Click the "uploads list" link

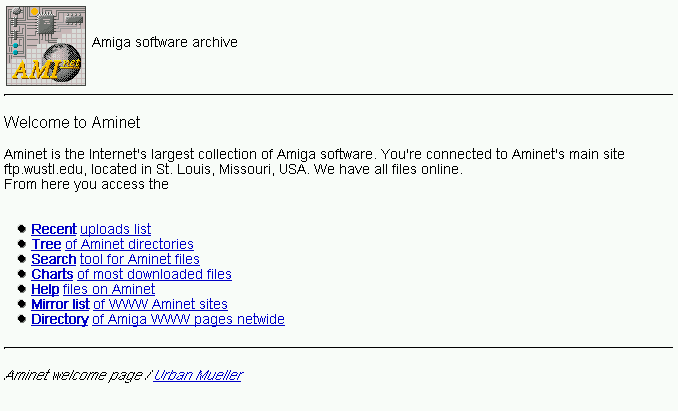click(115, 229)
